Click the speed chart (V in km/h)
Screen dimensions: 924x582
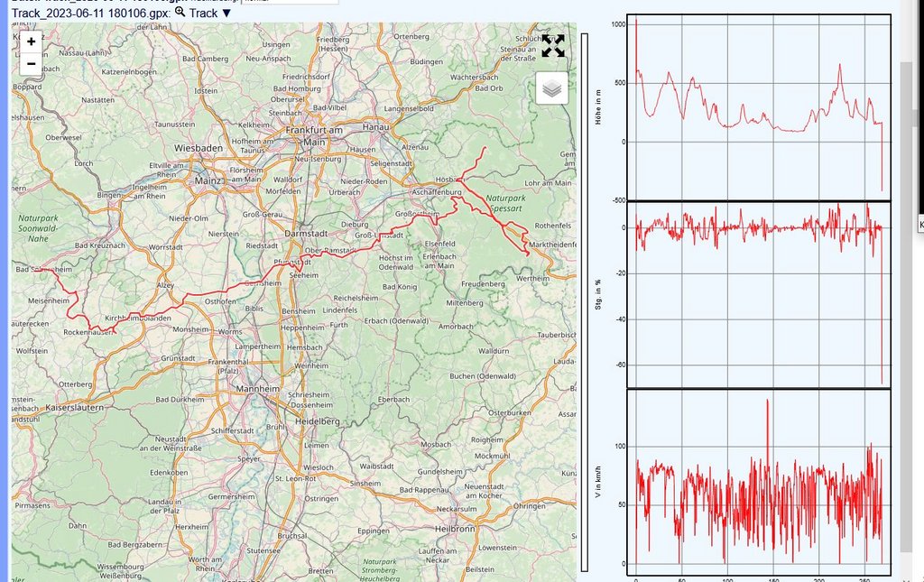click(x=759, y=482)
